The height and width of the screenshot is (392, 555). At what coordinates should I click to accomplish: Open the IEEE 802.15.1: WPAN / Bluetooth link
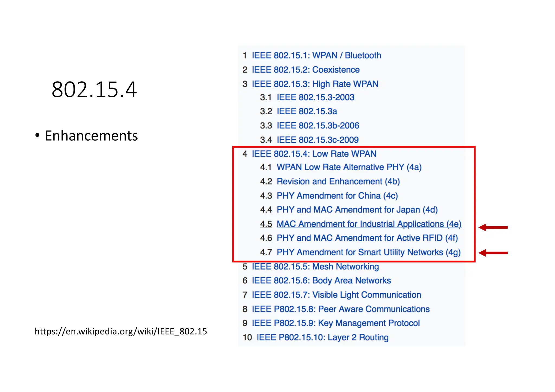pyautogui.click(x=316, y=56)
